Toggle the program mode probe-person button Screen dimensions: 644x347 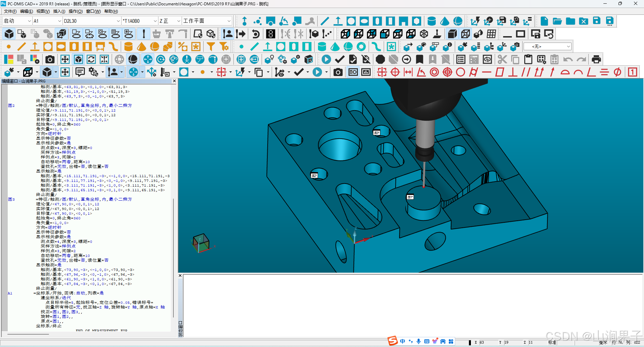[228, 34]
